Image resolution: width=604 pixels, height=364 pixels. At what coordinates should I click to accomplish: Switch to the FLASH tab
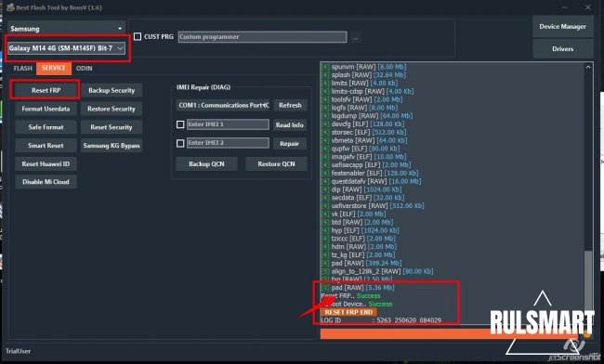point(22,68)
